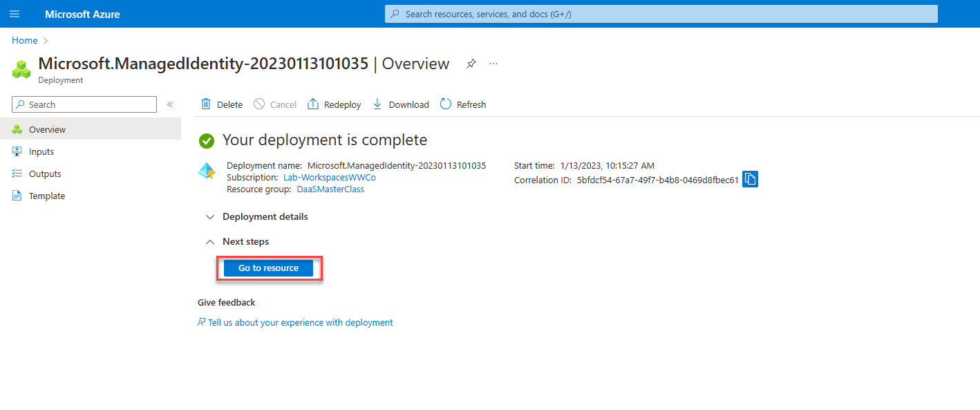The width and height of the screenshot is (980, 410).
Task: Delete the deployment via toolbar
Action: coord(221,104)
